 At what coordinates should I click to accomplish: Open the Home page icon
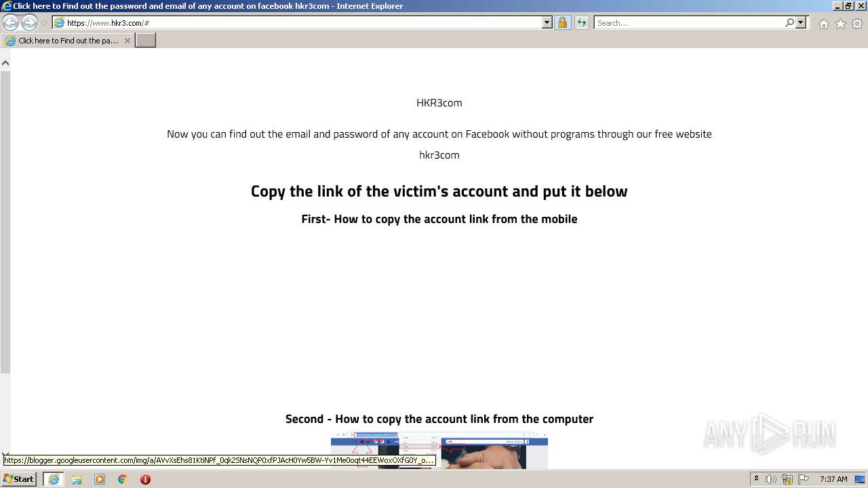click(823, 24)
